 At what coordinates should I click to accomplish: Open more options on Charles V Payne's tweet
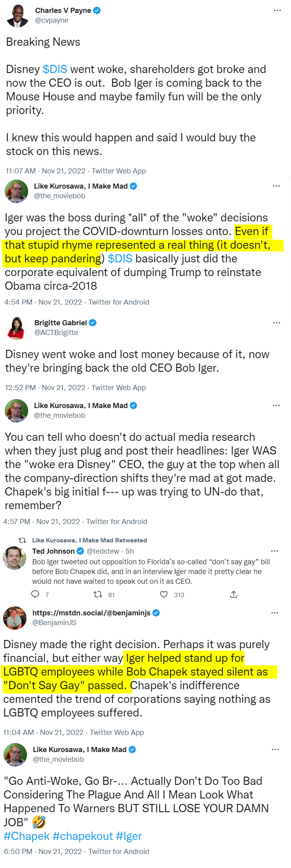point(277,10)
